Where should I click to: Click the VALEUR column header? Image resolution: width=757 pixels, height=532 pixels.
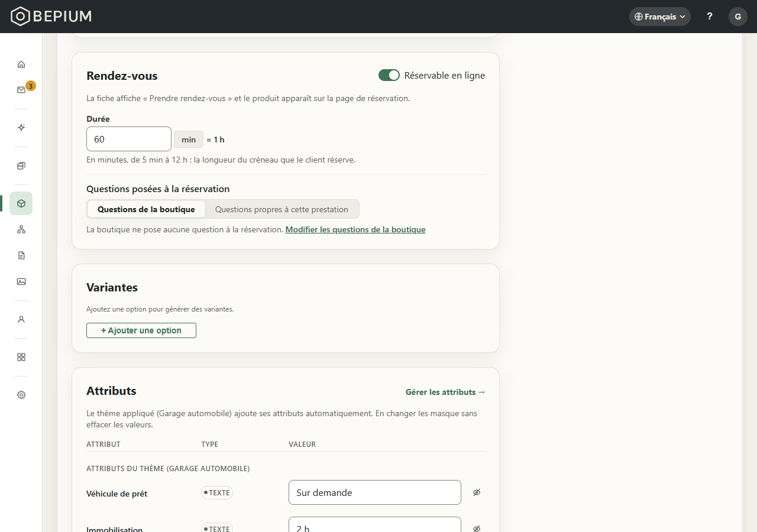(x=302, y=445)
